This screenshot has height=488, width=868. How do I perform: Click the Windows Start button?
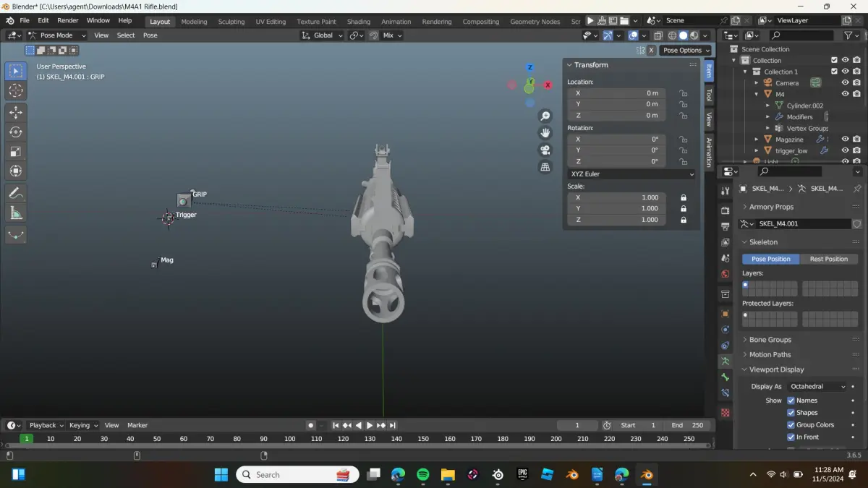coord(221,474)
